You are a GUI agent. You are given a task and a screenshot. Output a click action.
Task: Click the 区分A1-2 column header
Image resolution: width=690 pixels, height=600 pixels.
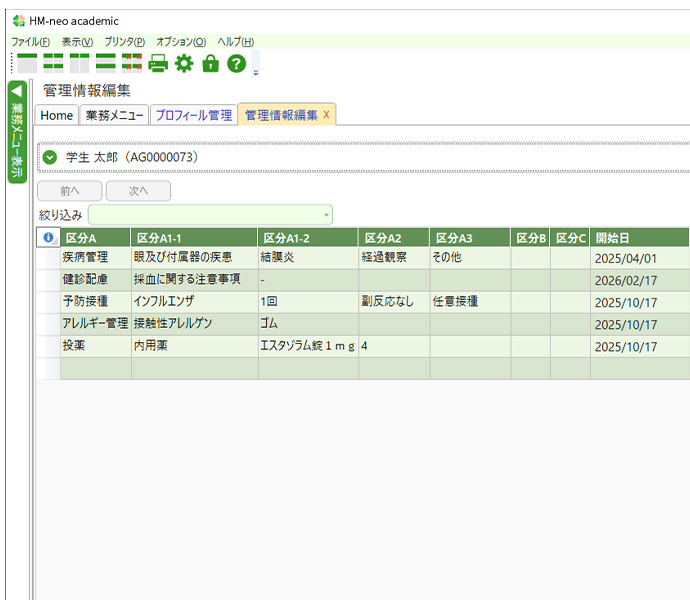(308, 238)
